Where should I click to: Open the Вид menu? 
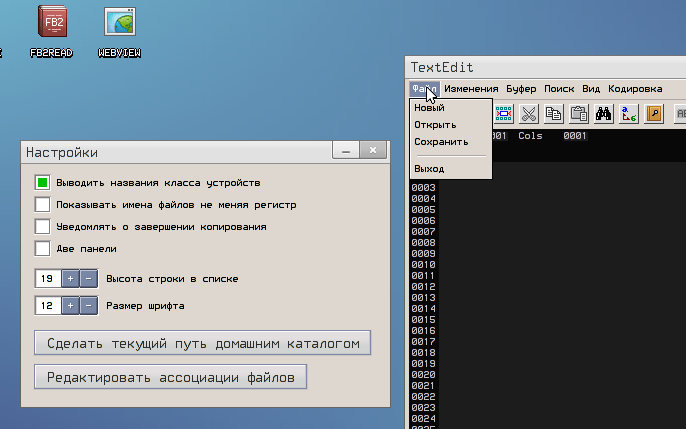pos(591,89)
